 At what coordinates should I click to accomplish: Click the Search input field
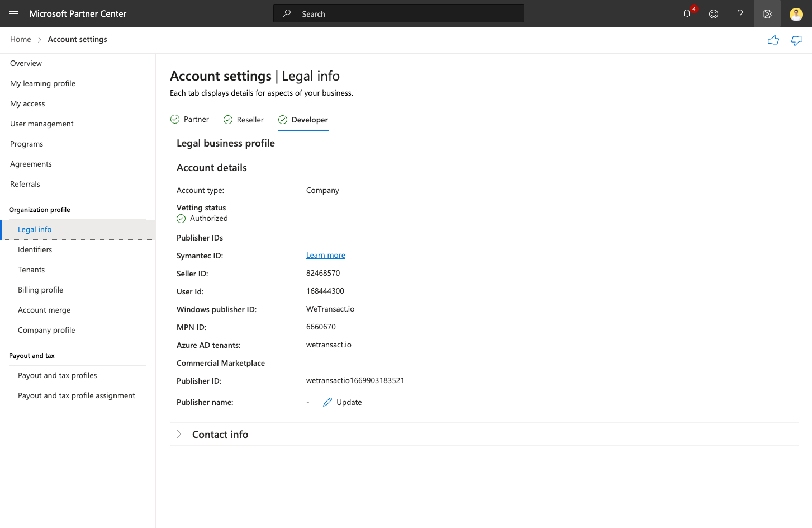click(x=398, y=13)
